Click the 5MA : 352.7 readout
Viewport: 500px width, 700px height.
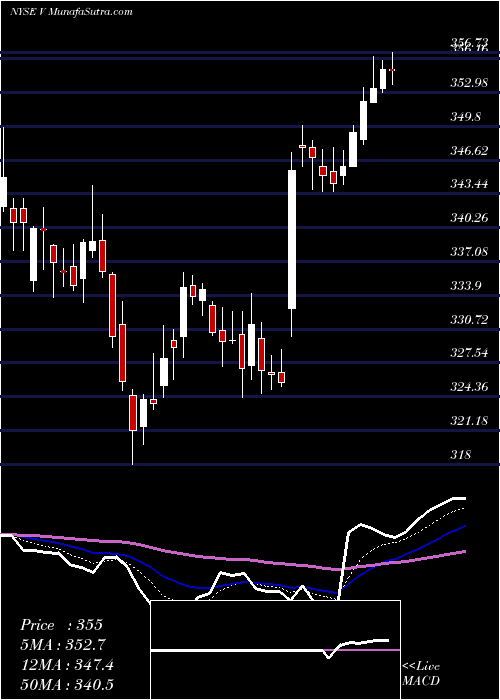63,645
